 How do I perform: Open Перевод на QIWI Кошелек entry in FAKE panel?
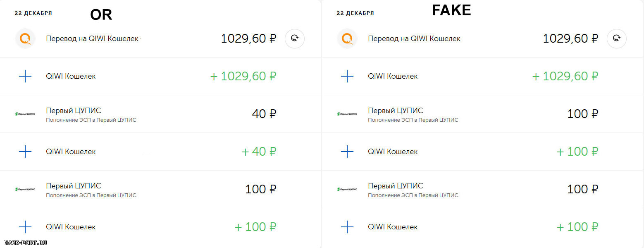[414, 39]
